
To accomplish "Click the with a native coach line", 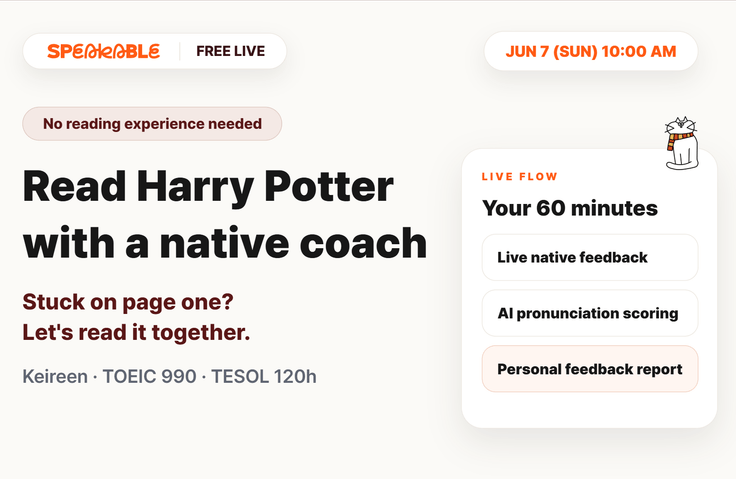I will pos(225,243).
